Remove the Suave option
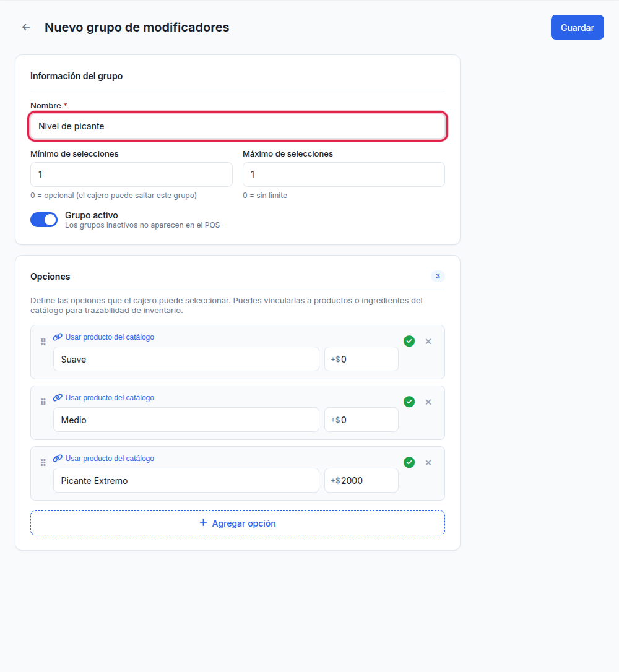 [428, 342]
